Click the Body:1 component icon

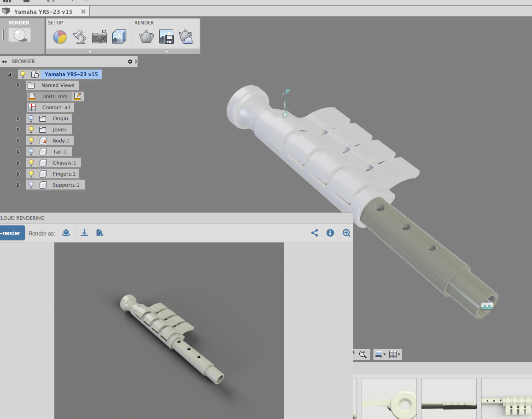pos(43,141)
